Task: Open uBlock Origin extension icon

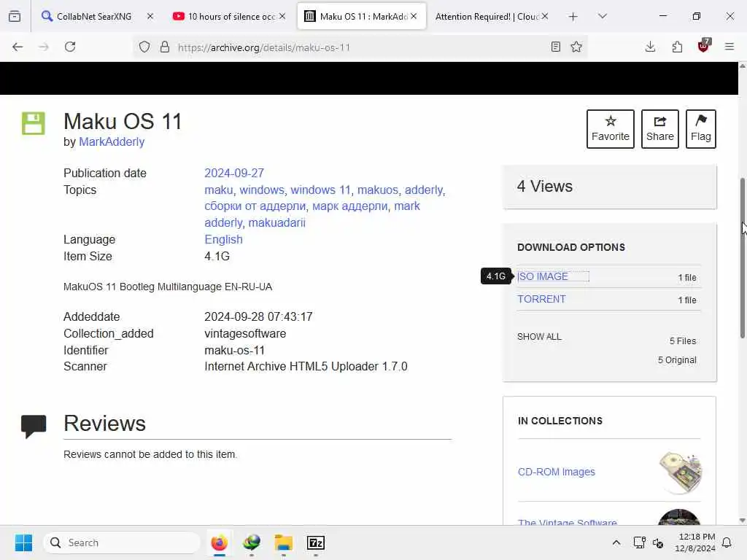Action: [x=704, y=46]
